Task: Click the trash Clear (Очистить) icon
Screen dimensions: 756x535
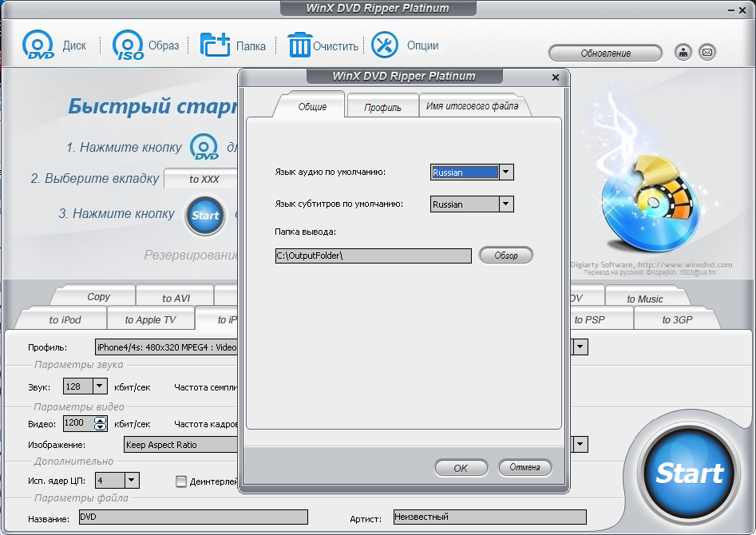Action: tap(299, 45)
